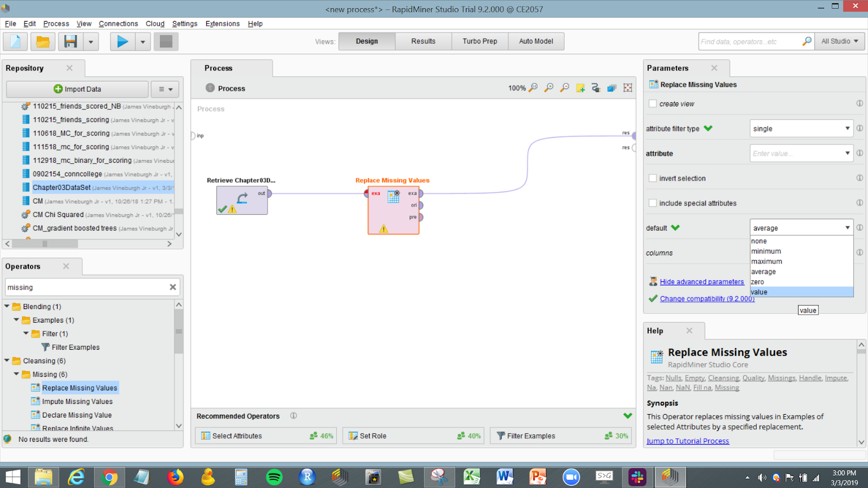Open the Connections menu
The width and height of the screenshot is (868, 488).
coord(118,24)
